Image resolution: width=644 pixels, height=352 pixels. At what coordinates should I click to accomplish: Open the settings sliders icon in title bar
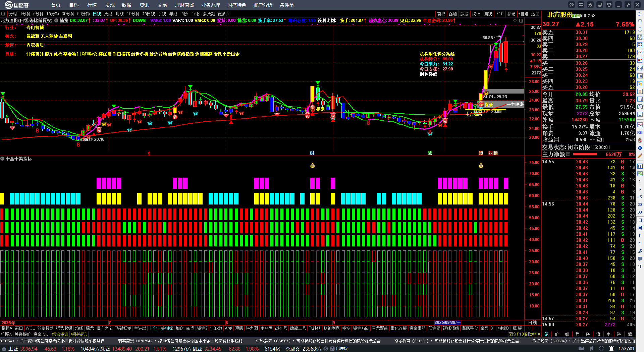click(x=581, y=5)
